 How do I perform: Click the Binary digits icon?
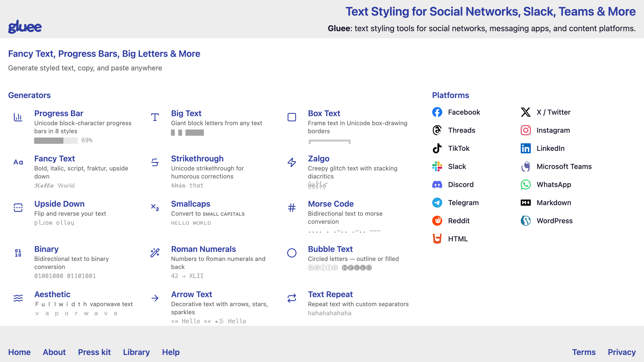point(18,253)
